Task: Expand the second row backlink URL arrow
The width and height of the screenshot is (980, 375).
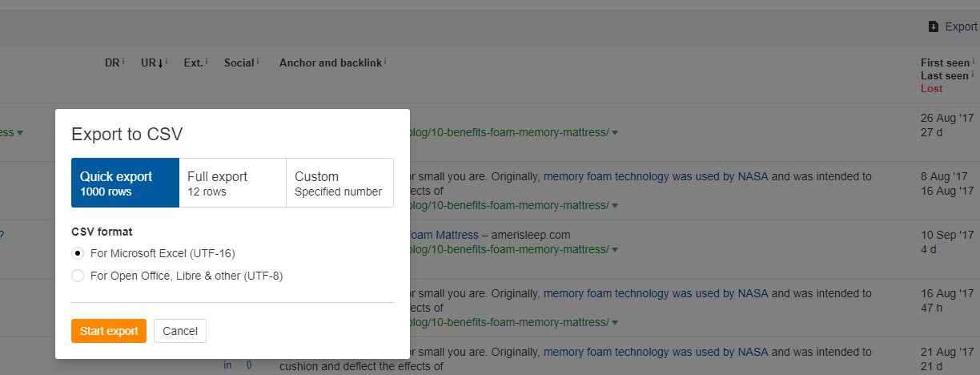Action: coord(615,206)
